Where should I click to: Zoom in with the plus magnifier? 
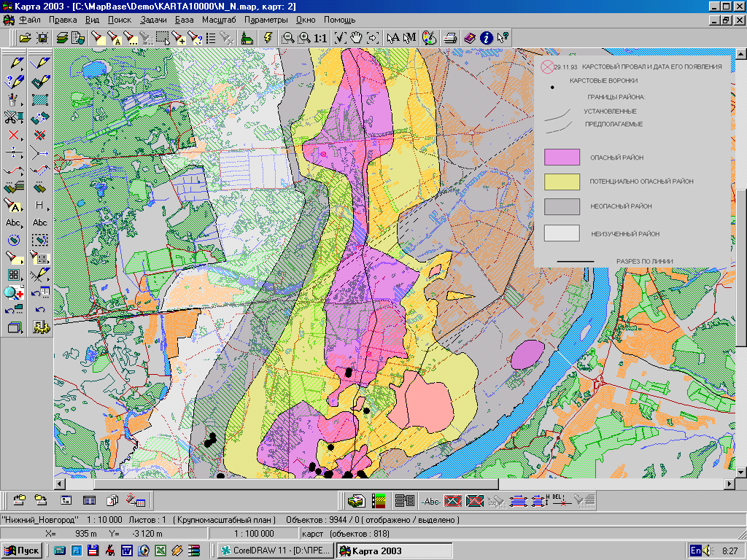point(304,37)
